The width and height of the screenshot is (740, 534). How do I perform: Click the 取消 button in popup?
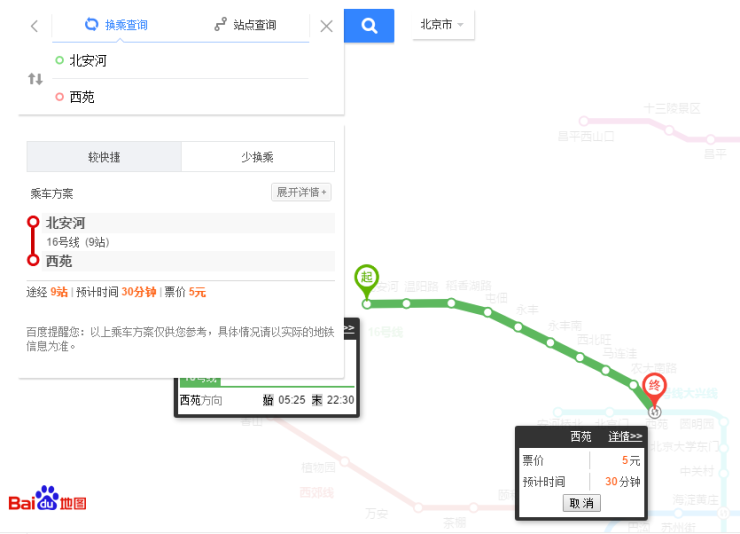click(x=581, y=503)
